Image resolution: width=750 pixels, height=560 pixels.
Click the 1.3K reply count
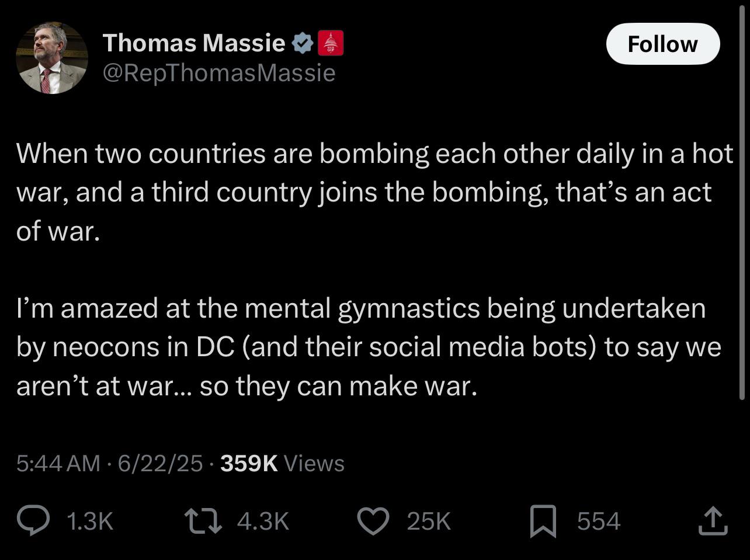(x=90, y=521)
